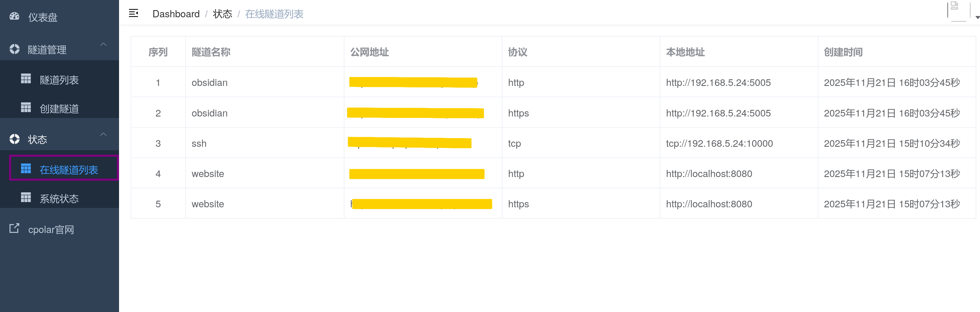Select 在线隧道列表 menu item
Viewport: 980px width, 312px height.
(x=69, y=170)
